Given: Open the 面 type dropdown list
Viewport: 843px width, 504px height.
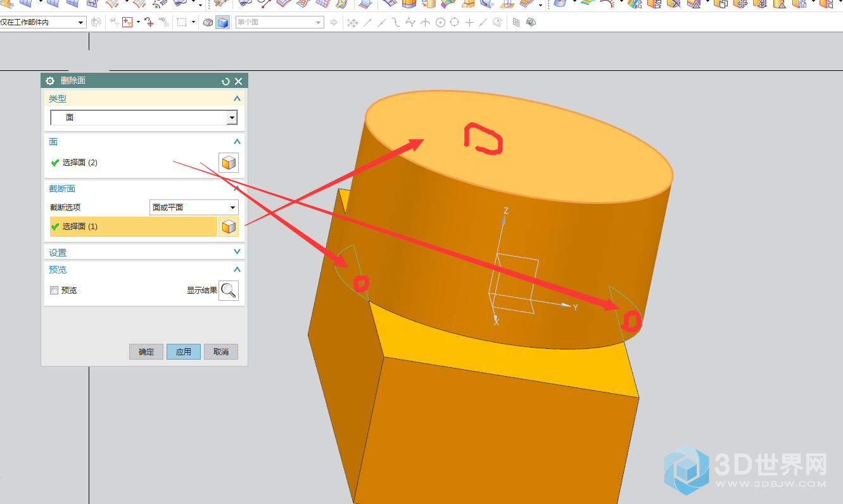Looking at the screenshot, I should (x=144, y=118).
